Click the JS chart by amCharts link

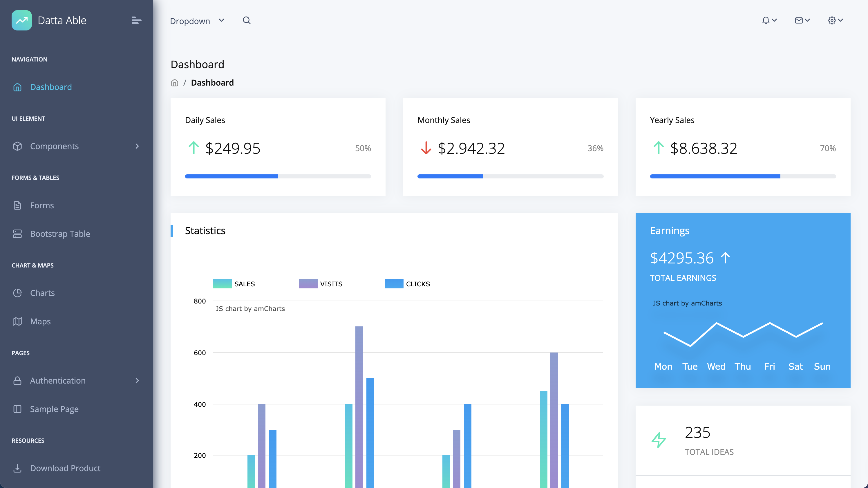(250, 309)
